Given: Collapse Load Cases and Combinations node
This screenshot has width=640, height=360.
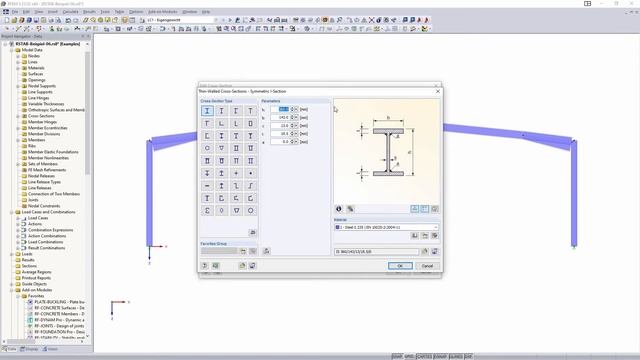Looking at the screenshot, I should (x=12, y=212).
